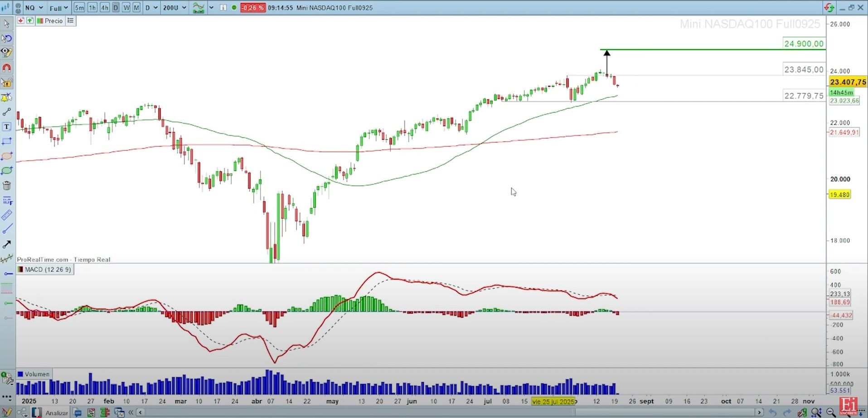Click the chart type icon at top-left corner
This screenshot has height=418, width=868.
pos(5,8)
